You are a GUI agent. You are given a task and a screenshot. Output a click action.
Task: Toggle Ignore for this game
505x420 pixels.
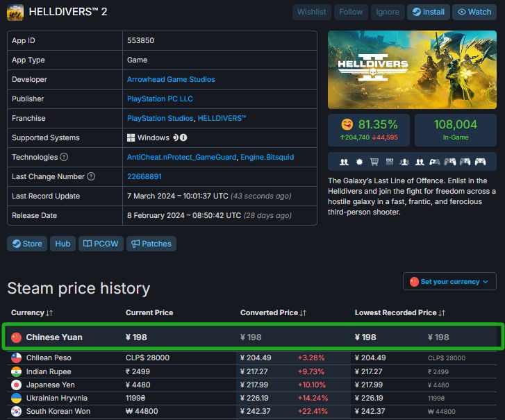click(388, 12)
